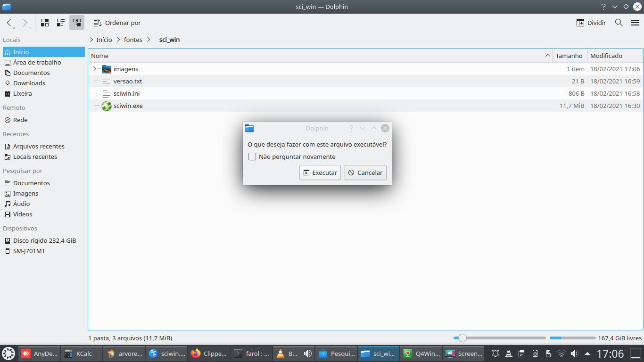The height and width of the screenshot is (362, 644).
Task: Select the sciwin.ini file
Action: pyautogui.click(x=126, y=93)
